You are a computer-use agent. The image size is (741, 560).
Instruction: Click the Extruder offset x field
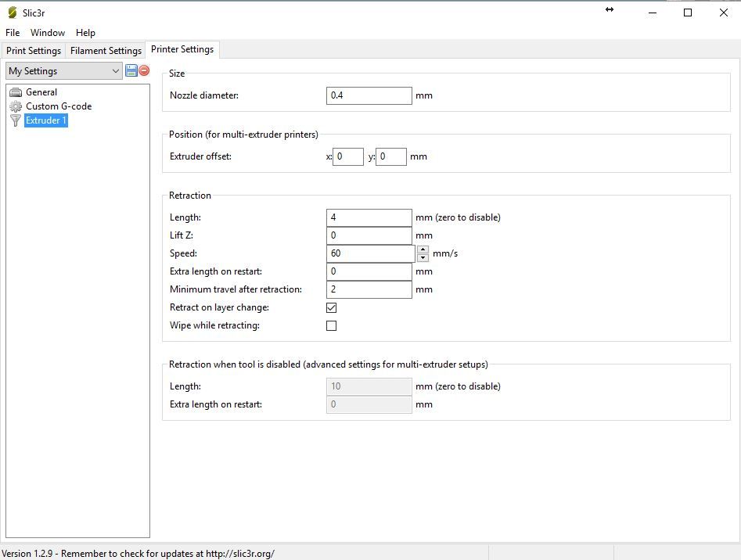(348, 156)
